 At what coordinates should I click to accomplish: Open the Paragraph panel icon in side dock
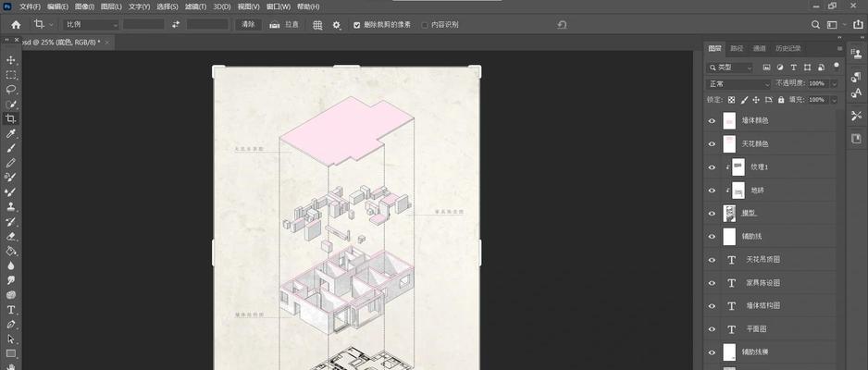[856, 78]
